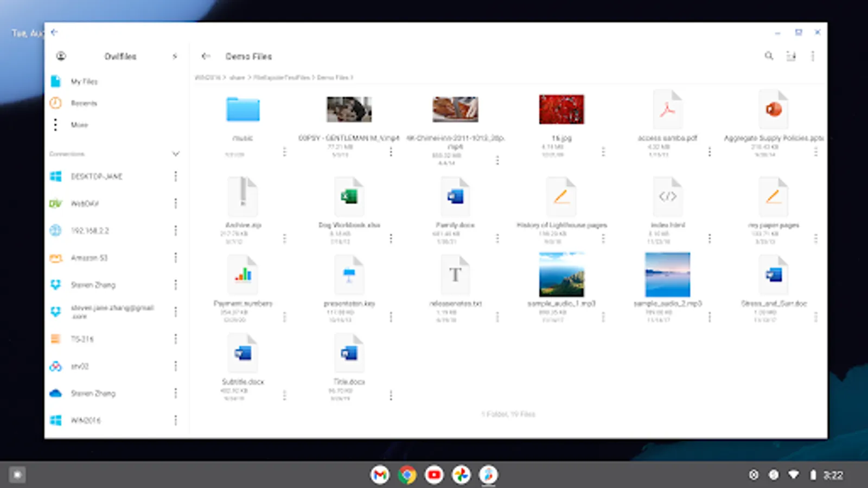Open the three-dot menu for Title.docx

pyautogui.click(x=391, y=395)
